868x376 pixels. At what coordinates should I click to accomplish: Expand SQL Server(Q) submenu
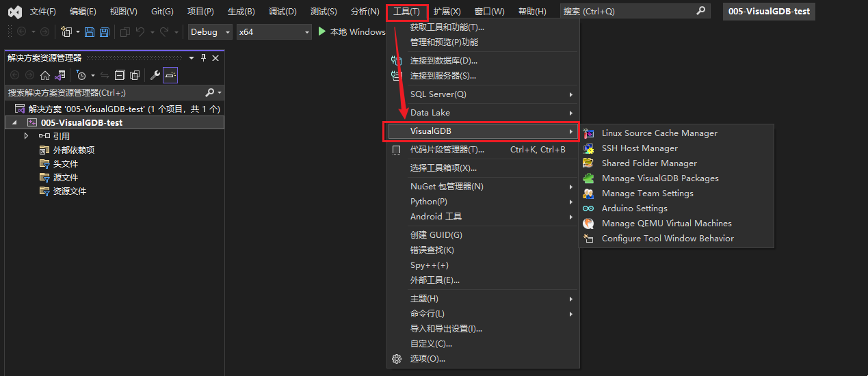[x=483, y=94]
